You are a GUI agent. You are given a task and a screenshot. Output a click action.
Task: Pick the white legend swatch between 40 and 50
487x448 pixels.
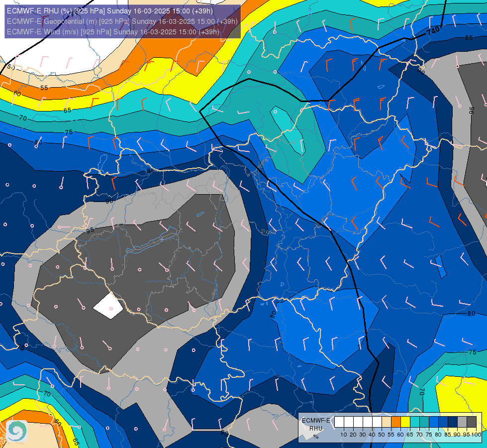[377, 422]
